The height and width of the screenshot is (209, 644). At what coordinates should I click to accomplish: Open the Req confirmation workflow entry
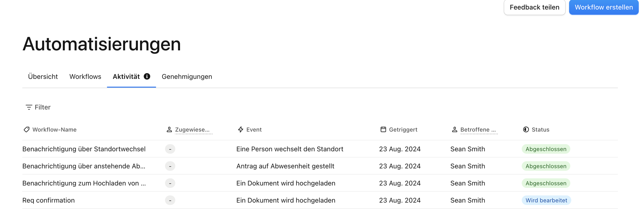49,200
